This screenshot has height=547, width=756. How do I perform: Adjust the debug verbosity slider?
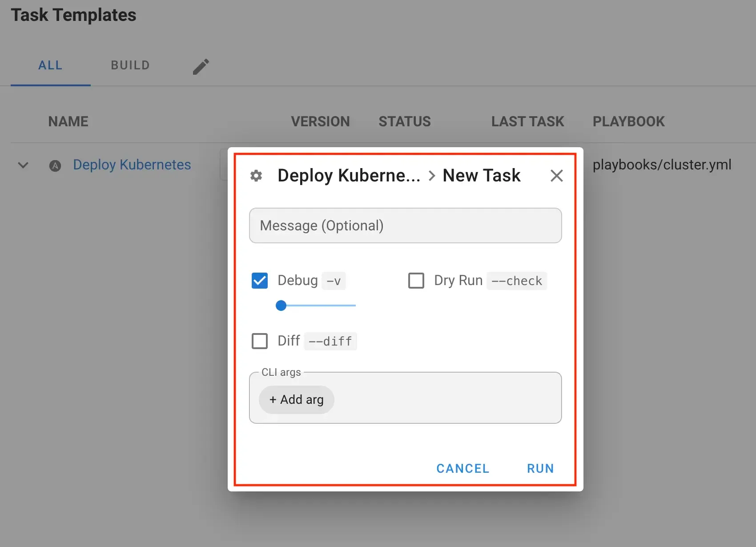(281, 306)
